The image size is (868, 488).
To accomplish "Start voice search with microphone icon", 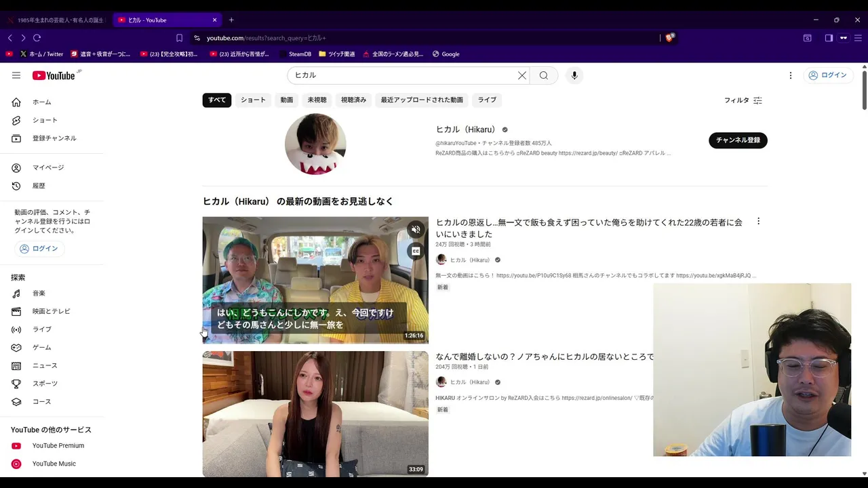I will pyautogui.click(x=574, y=75).
